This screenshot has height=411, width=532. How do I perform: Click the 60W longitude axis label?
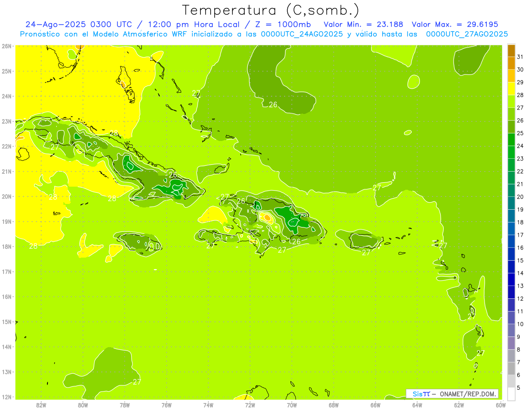(501, 405)
